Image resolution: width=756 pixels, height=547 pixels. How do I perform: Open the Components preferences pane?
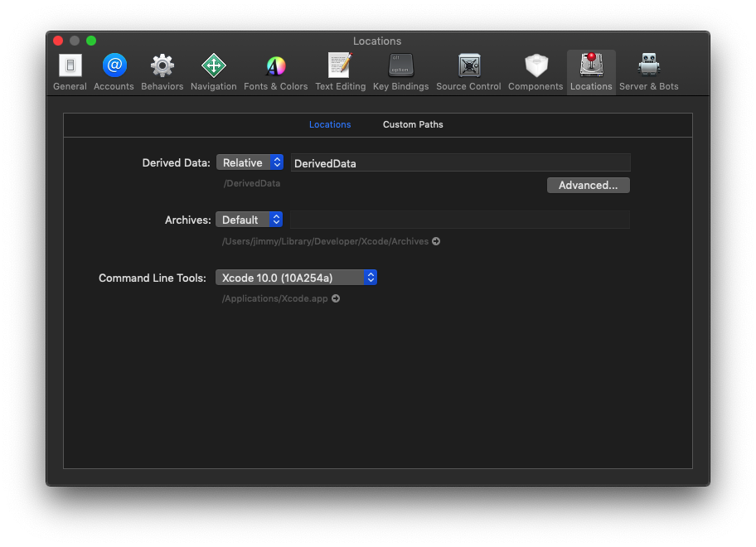[x=535, y=72]
